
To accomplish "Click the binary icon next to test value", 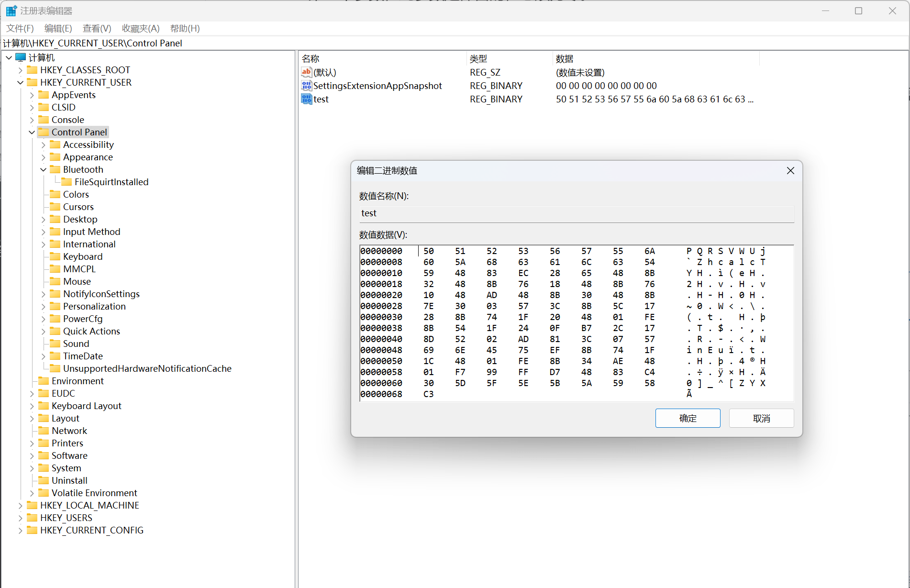I will [x=306, y=99].
